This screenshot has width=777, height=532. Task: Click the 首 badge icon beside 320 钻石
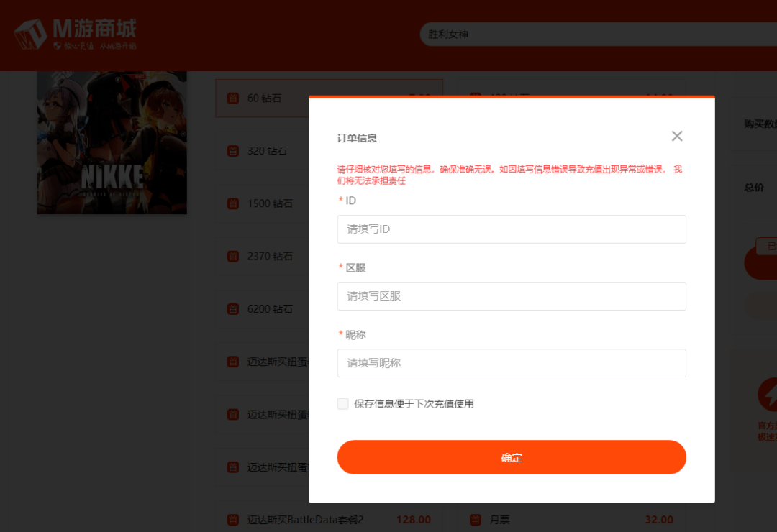(233, 151)
